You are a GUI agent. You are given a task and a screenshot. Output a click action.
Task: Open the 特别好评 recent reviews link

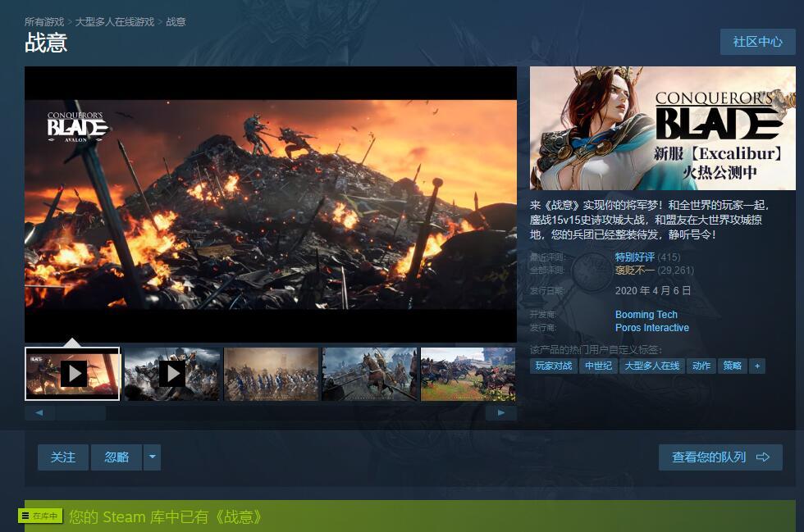635,257
